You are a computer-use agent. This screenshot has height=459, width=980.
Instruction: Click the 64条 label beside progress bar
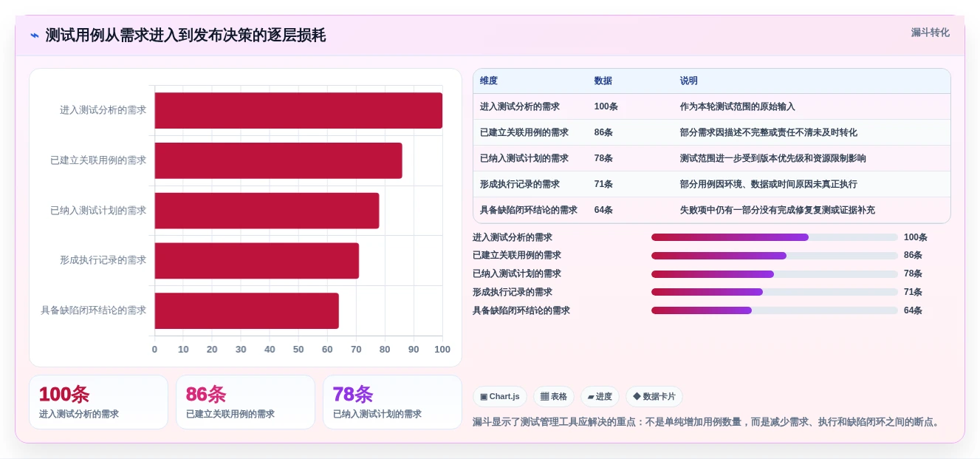[x=913, y=310]
